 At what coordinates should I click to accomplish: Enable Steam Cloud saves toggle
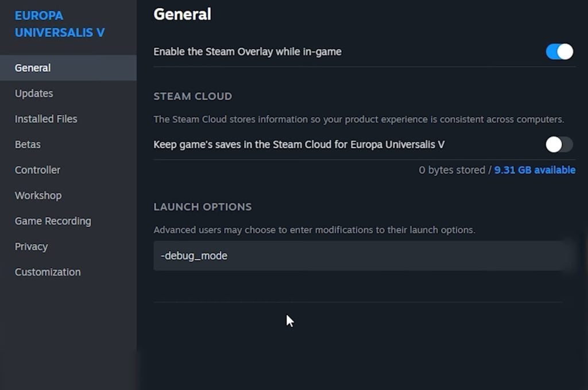click(559, 144)
